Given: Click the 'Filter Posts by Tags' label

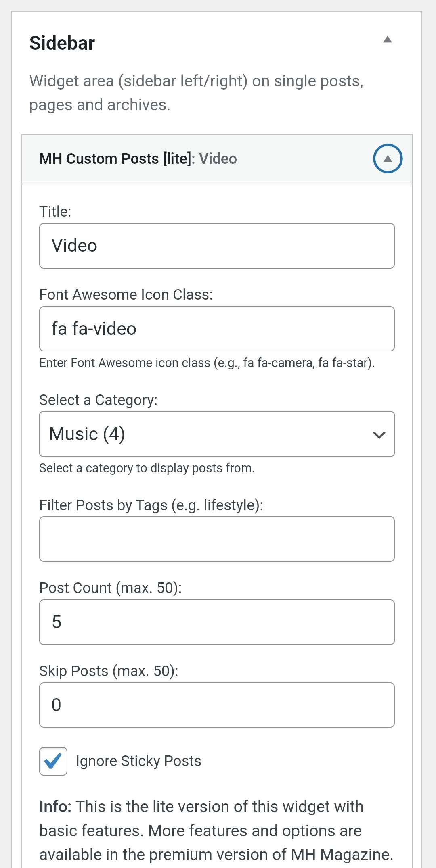Looking at the screenshot, I should coord(151,505).
